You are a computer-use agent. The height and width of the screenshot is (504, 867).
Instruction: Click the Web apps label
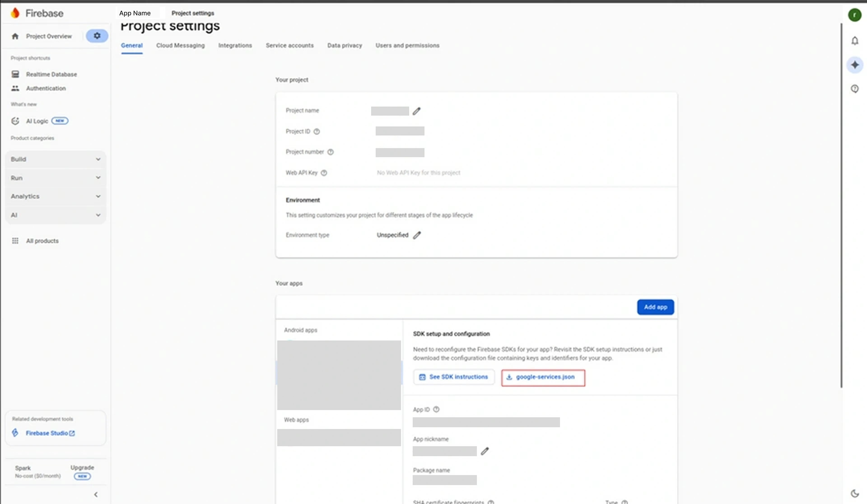pyautogui.click(x=296, y=420)
